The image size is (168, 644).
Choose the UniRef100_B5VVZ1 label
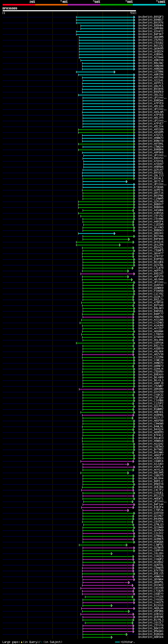pyautogui.click(x=151, y=248)
